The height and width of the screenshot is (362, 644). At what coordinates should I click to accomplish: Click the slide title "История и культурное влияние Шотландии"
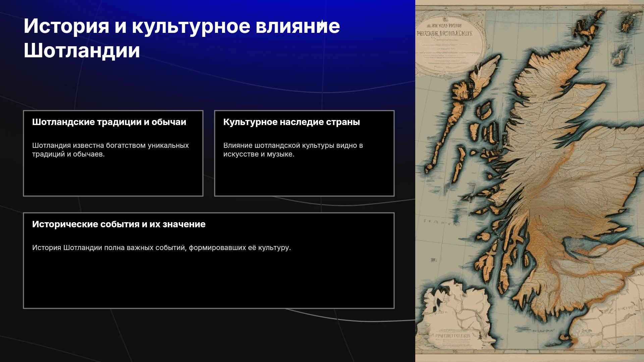click(x=181, y=38)
